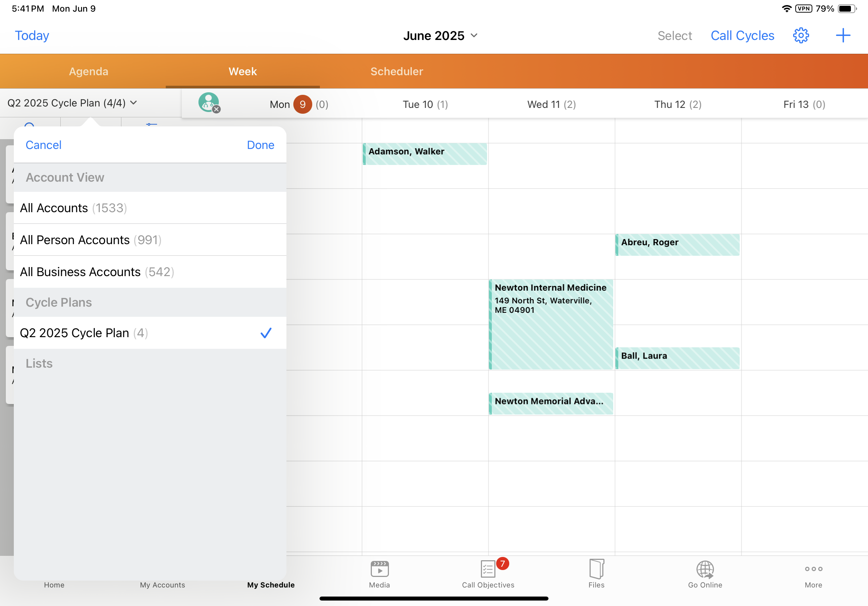This screenshot has width=868, height=606.
Task: Open the settings gear icon
Action: click(x=800, y=36)
